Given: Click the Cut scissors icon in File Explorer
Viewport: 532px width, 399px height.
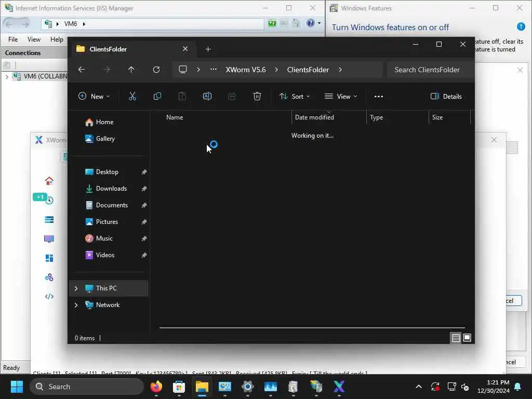Looking at the screenshot, I should pyautogui.click(x=132, y=96).
